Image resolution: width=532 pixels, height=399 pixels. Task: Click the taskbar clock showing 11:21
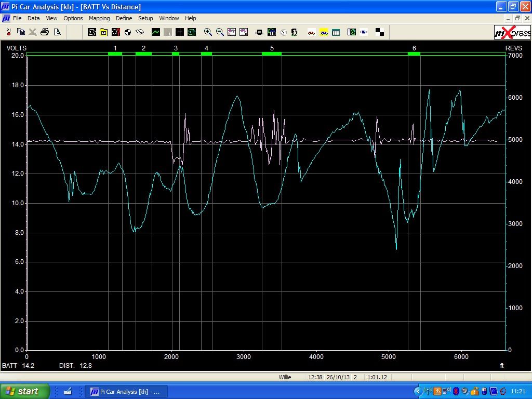(518, 392)
